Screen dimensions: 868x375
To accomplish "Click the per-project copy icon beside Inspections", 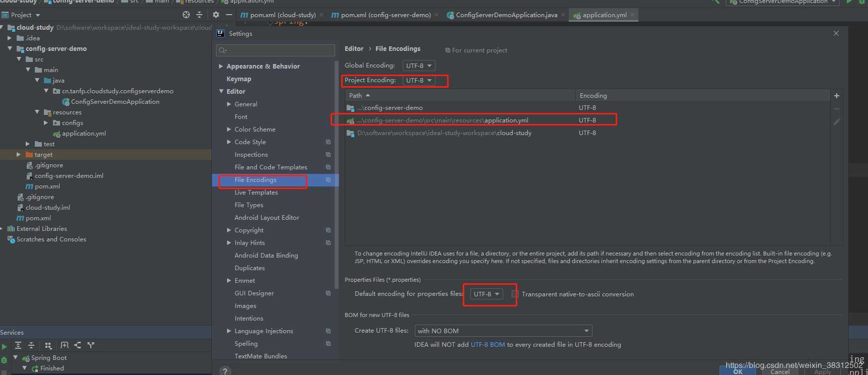I will (x=328, y=155).
